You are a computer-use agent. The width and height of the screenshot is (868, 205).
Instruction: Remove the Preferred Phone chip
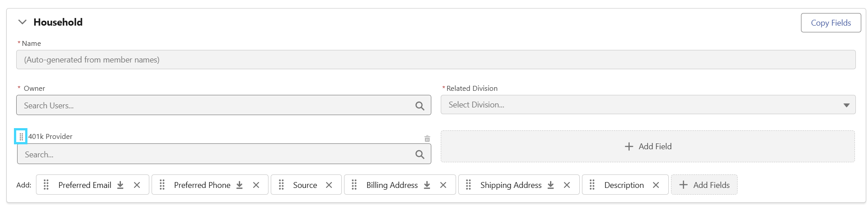(256, 185)
